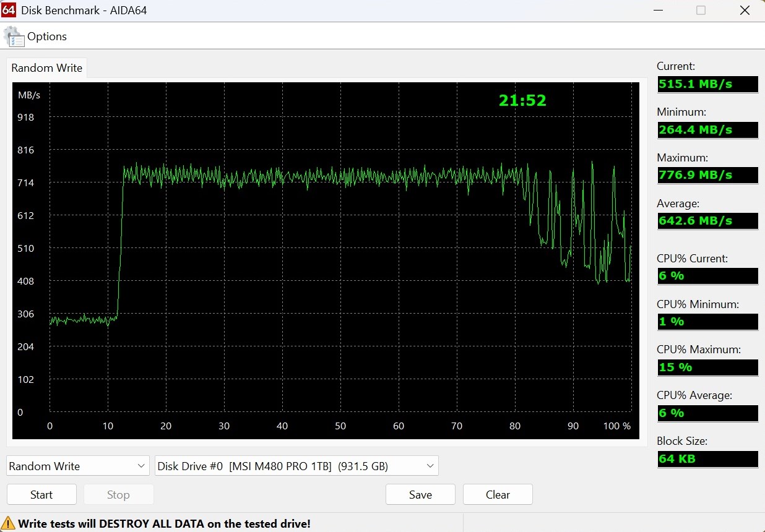Open the Random Write test type dropdown
The width and height of the screenshot is (765, 532).
[x=78, y=466]
